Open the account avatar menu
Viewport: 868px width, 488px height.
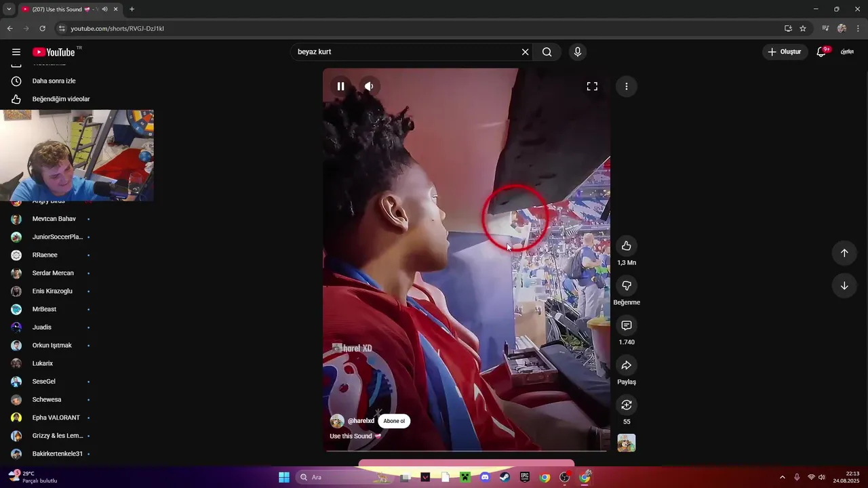(848, 52)
